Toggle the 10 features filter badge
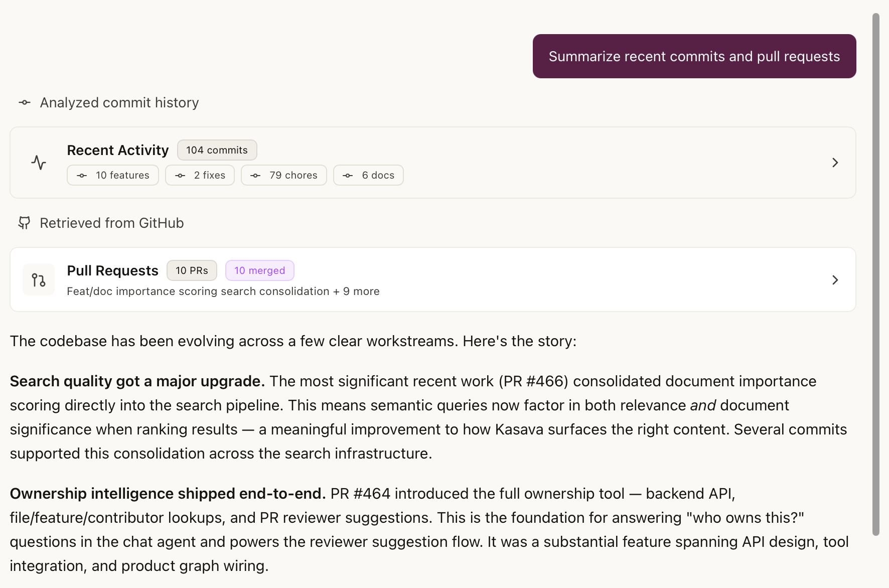Viewport: 889px width, 588px height. click(x=113, y=175)
